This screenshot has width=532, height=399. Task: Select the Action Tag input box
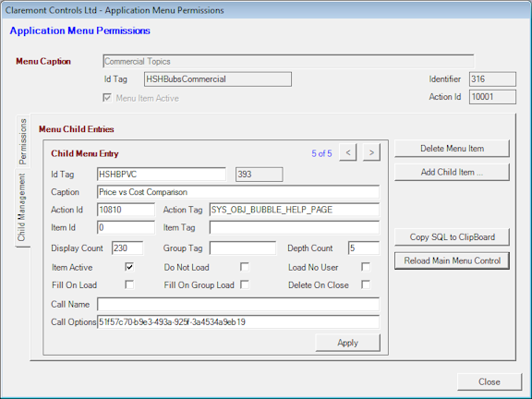[295, 210]
